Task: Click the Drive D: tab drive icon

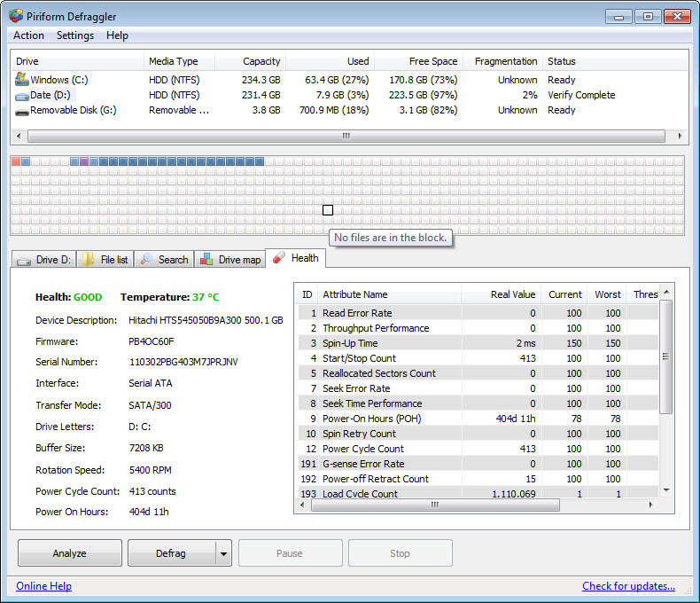Action: 24,261
